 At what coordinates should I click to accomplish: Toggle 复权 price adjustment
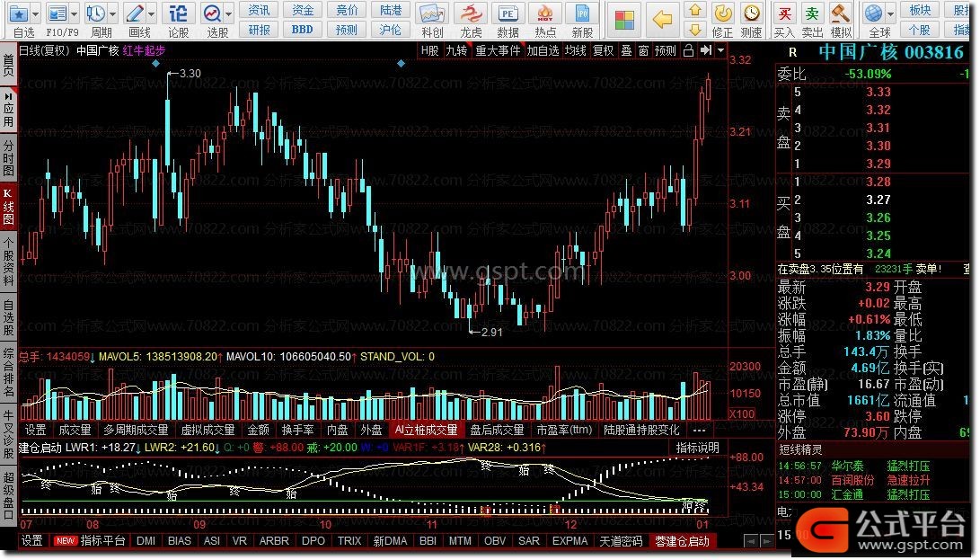tap(603, 50)
